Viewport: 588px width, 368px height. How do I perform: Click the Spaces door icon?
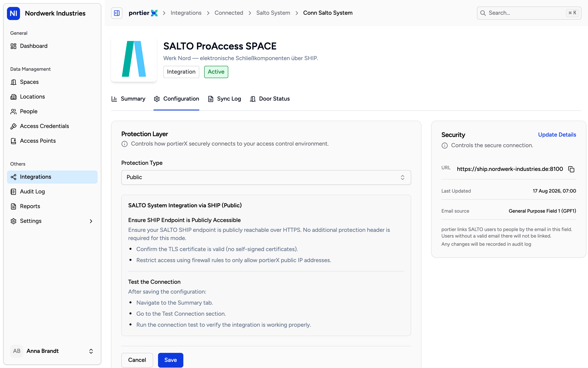pos(13,82)
